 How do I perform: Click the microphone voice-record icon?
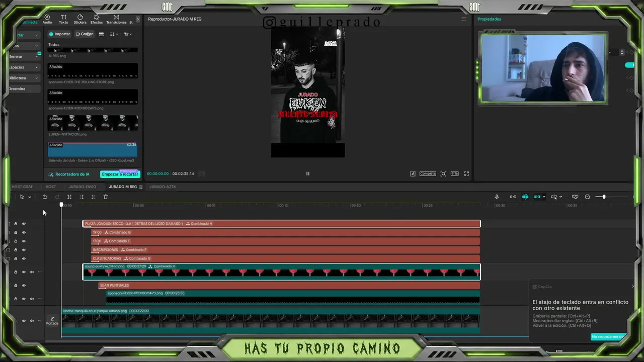coord(497,197)
